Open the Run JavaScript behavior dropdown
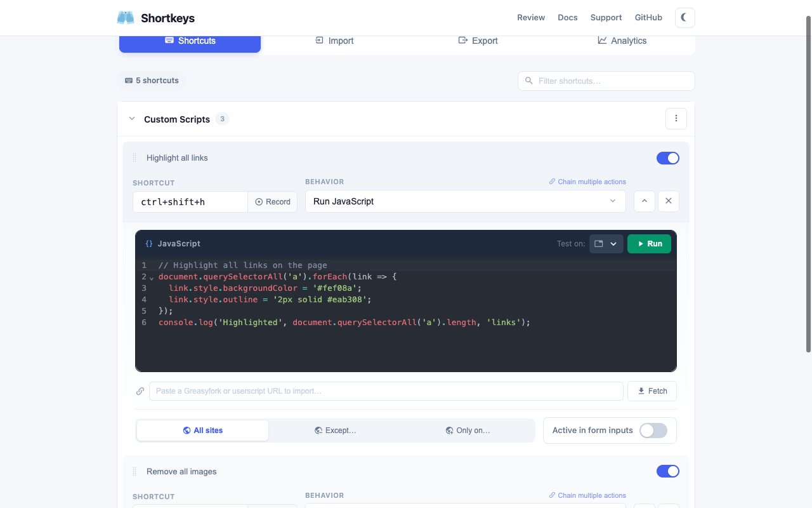This screenshot has width=812, height=508. pos(466,201)
